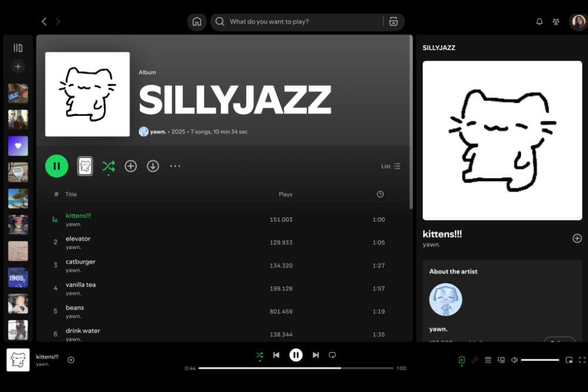Click the main content scrollbar
This screenshot has height=392, width=588.
(411, 122)
